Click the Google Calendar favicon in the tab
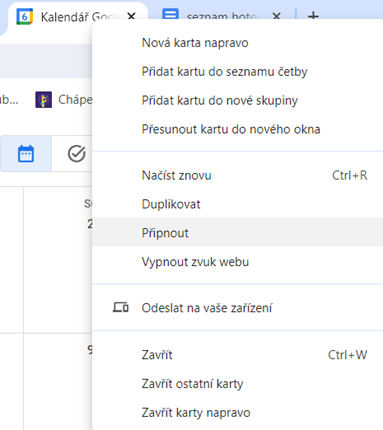383x430 pixels. 25,16
